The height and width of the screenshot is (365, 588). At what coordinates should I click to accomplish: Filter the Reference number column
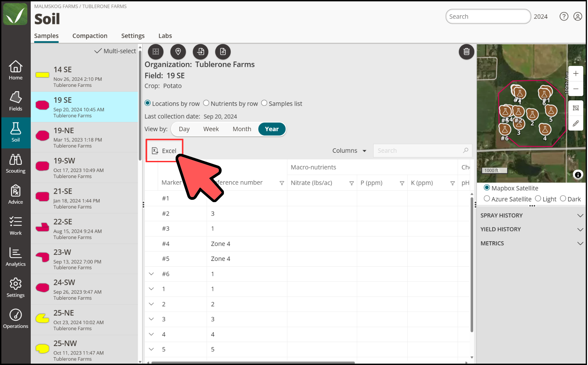282,183
